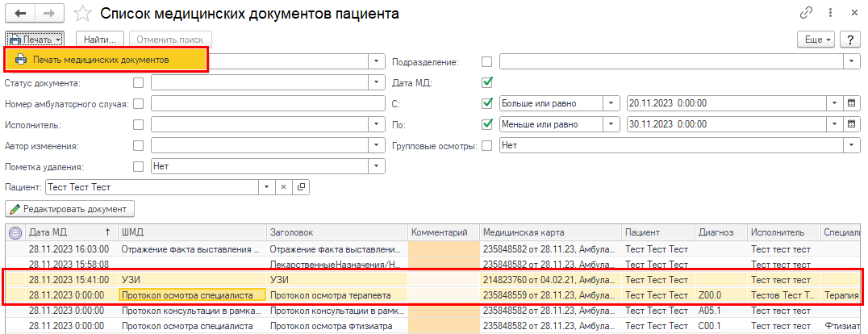Open calendar picker for start date
Screen dimensions: 868x334
(850, 103)
